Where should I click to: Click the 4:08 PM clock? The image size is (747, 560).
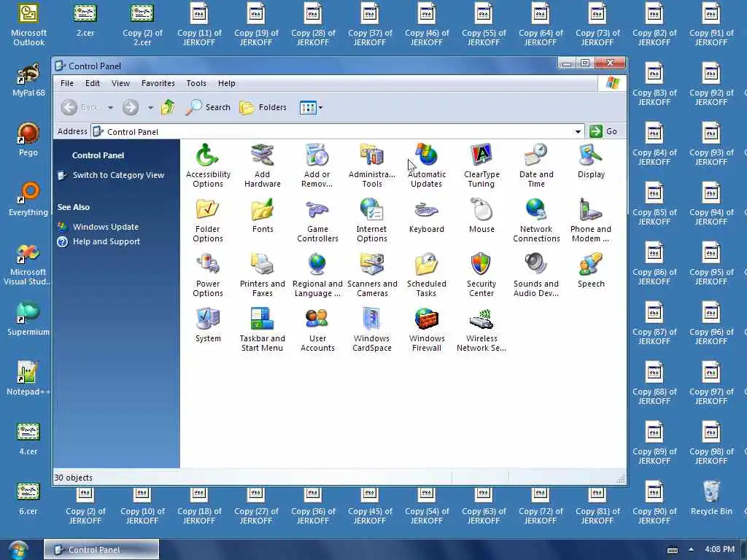[x=719, y=549]
